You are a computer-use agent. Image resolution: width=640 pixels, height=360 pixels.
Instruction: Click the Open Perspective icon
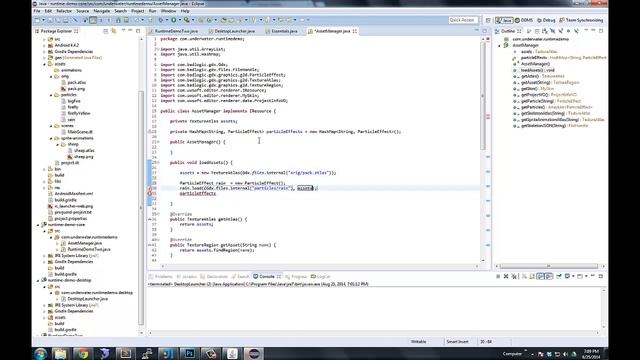[x=488, y=20]
